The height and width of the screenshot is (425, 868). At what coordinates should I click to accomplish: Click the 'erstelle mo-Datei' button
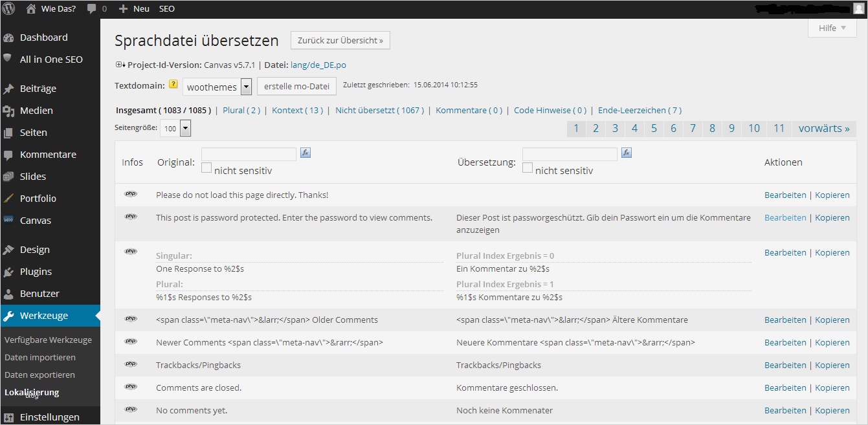[296, 86]
